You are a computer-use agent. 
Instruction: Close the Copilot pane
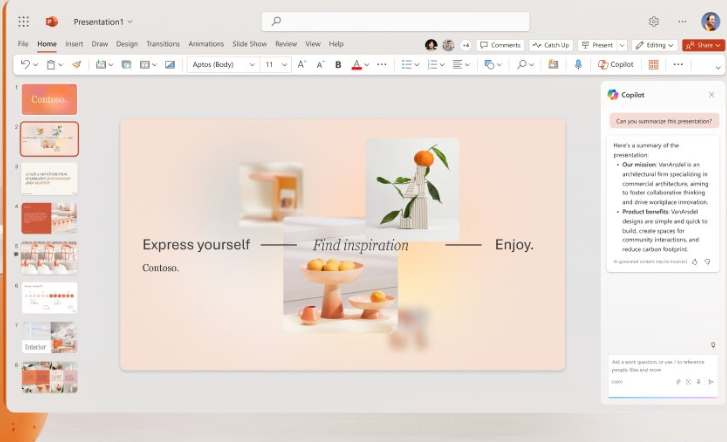711,95
